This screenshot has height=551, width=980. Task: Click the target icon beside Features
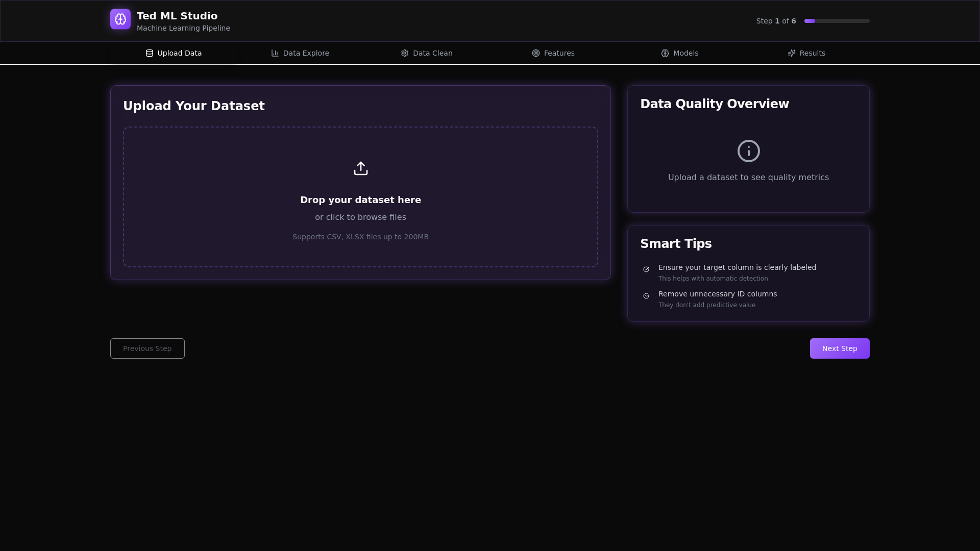536,53
